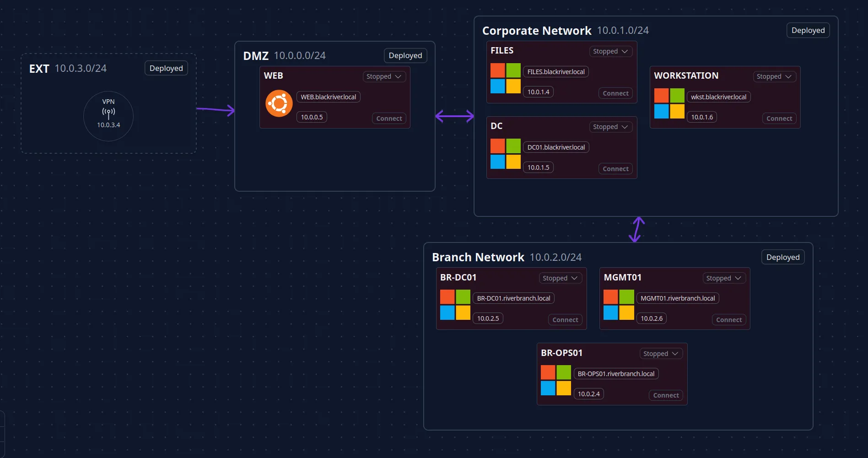This screenshot has width=868, height=458.
Task: Click the 10.0.1.6 IP tag
Action: click(702, 117)
